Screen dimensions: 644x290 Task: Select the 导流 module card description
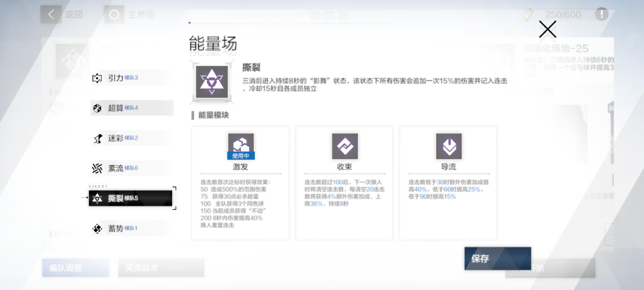point(449,189)
